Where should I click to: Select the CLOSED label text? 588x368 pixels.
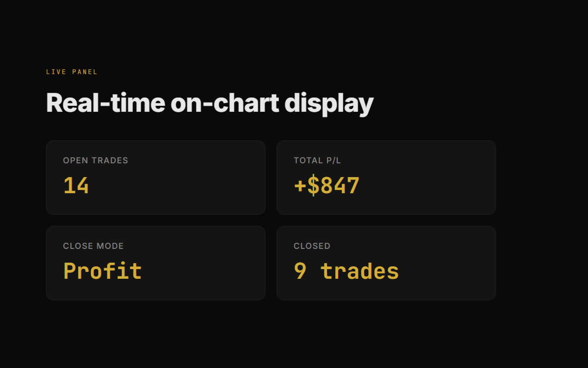312,246
